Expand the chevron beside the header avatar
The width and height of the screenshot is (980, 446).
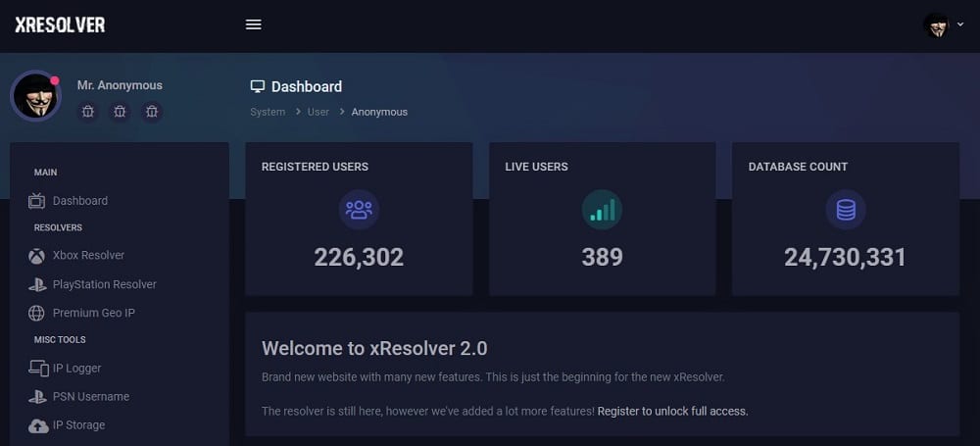pos(960,25)
